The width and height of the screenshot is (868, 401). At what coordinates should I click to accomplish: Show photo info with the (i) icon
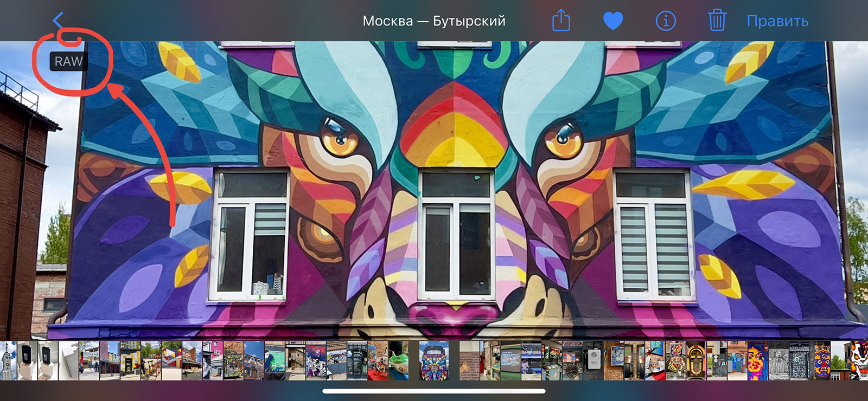666,21
